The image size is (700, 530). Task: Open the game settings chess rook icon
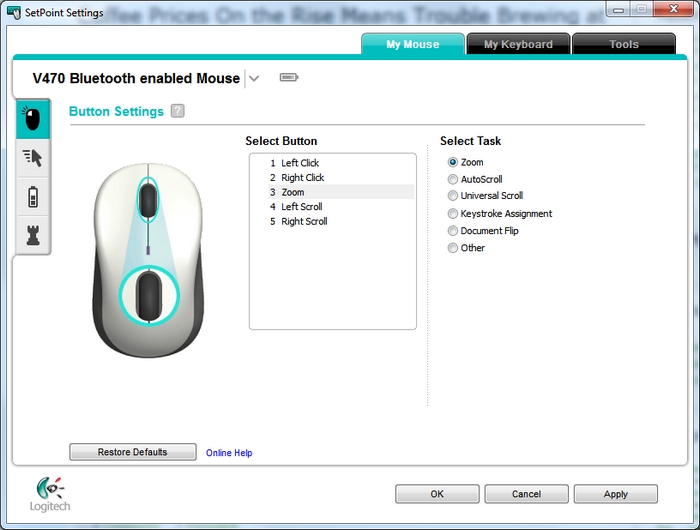point(33,235)
